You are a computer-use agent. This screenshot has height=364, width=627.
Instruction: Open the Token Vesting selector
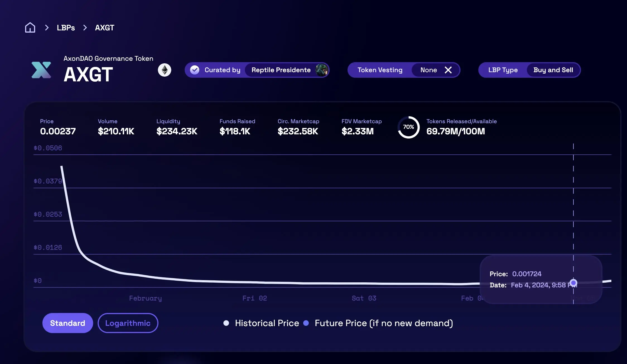(380, 70)
